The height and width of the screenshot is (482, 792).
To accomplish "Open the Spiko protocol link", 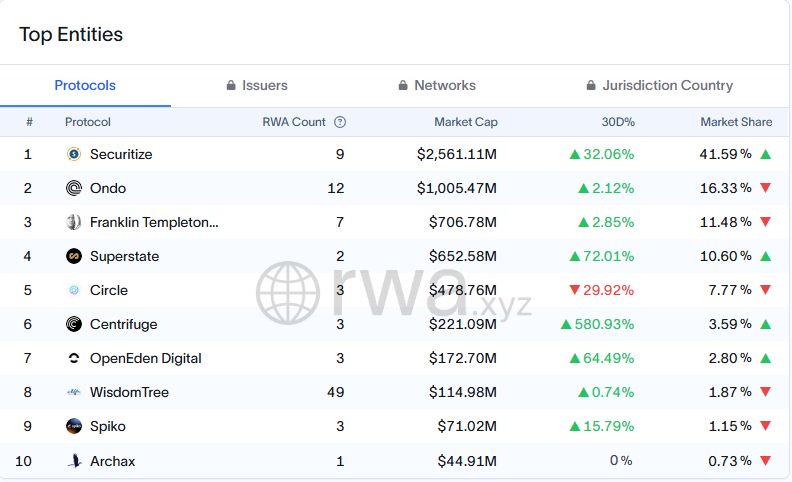I will (x=108, y=426).
